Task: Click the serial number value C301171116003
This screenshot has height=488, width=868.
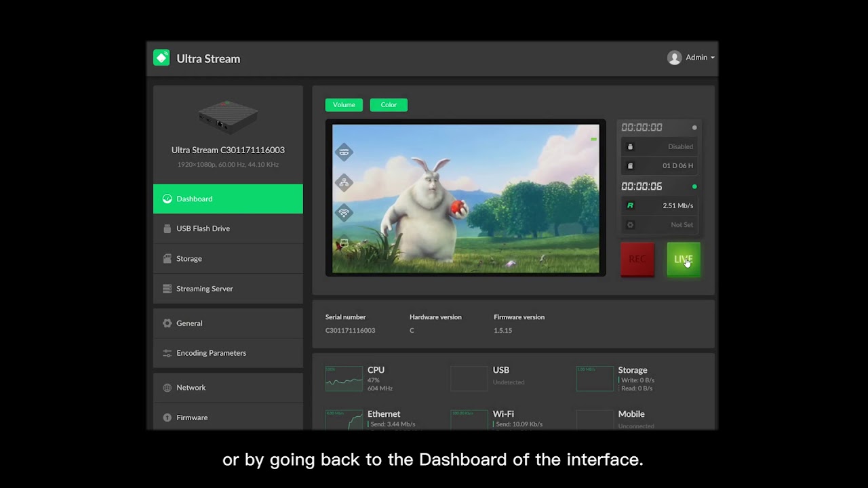Action: (350, 330)
